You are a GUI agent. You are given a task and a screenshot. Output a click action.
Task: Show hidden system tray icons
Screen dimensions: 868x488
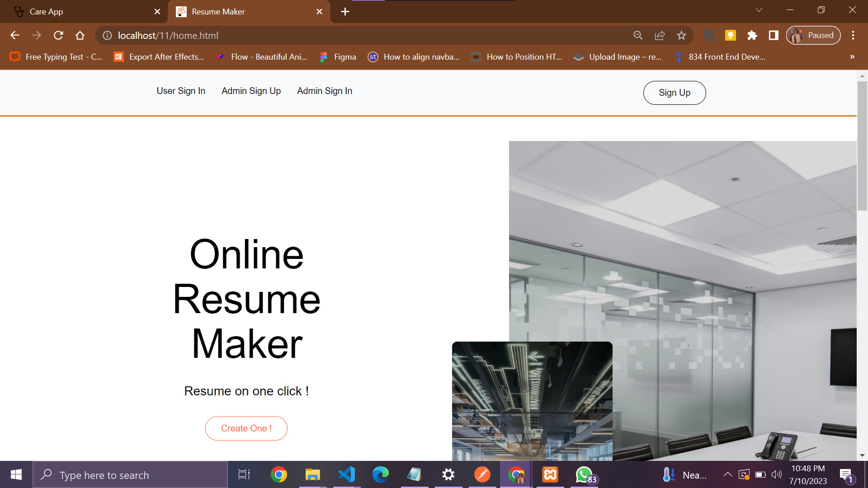pyautogui.click(x=727, y=474)
